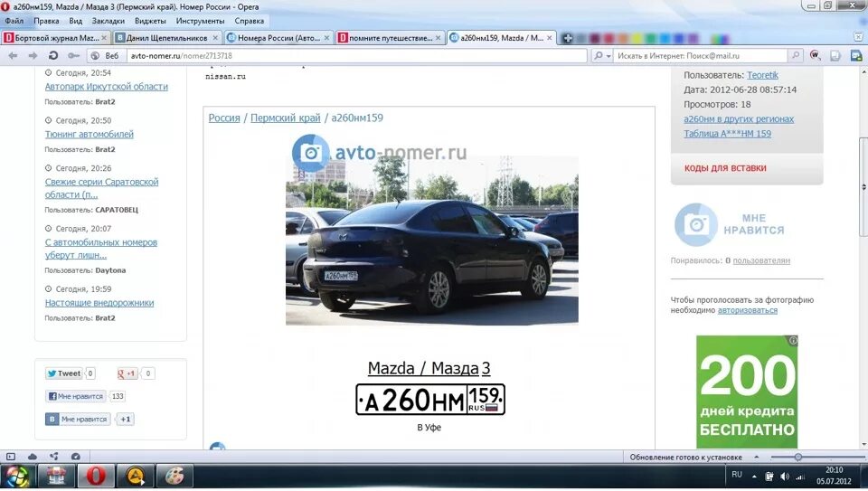Open the password wand key icon
The height and width of the screenshot is (491, 868).
pos(73,55)
